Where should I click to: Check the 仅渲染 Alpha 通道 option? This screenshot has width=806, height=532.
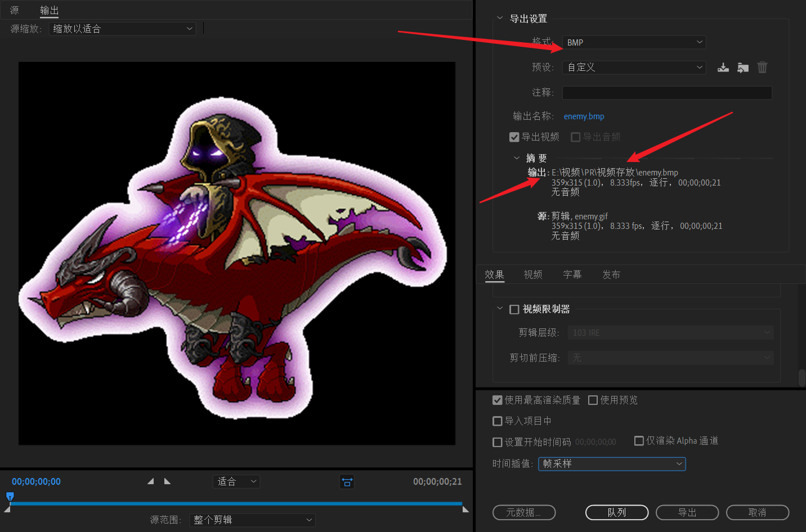[639, 441]
